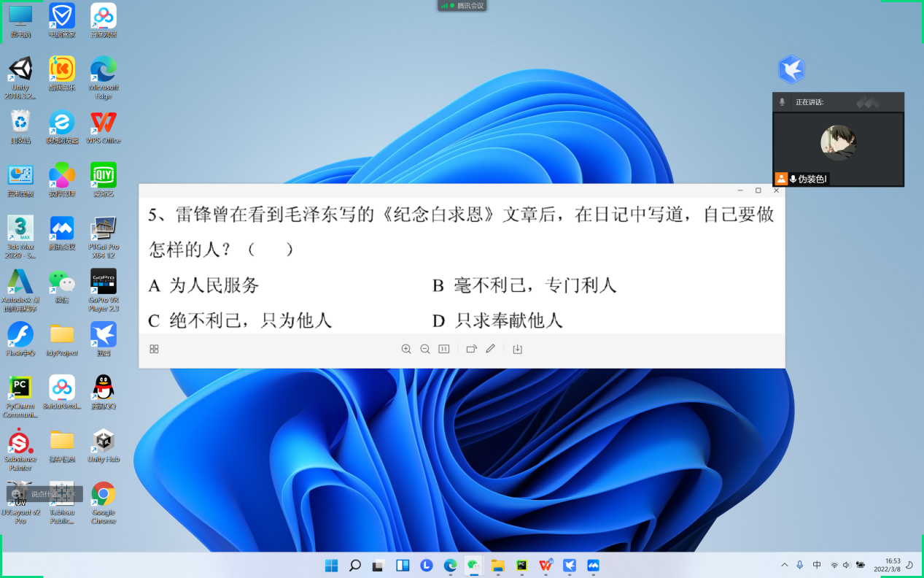Rotate the image using rotate icon
Screen dimensions: 924x578
point(471,349)
